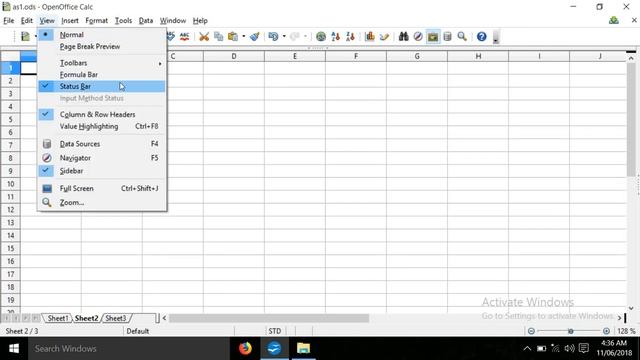
Task: Click Sort Ascending icon
Action: pyautogui.click(x=336, y=37)
